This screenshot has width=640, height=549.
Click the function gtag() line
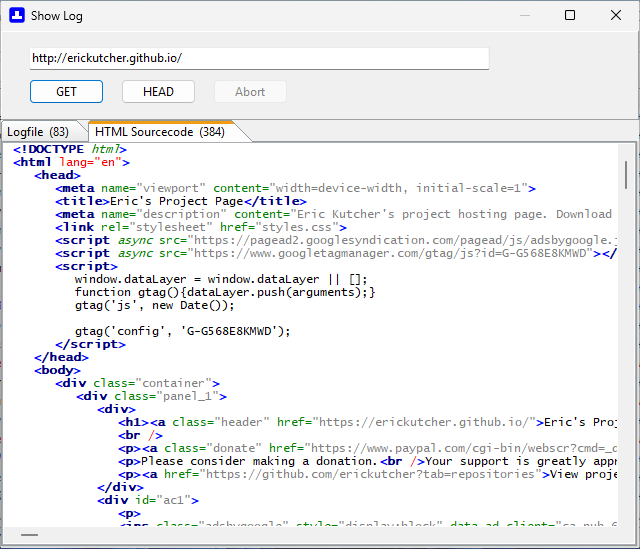coord(225,293)
